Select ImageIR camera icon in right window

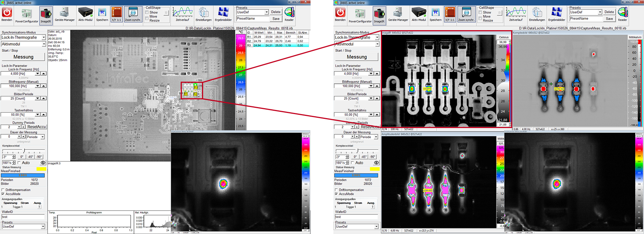click(x=379, y=14)
